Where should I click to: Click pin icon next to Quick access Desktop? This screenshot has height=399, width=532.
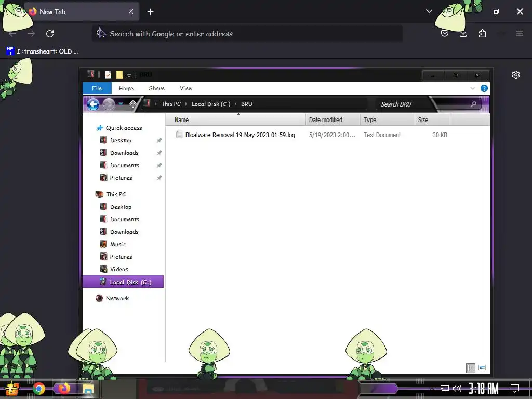(159, 140)
